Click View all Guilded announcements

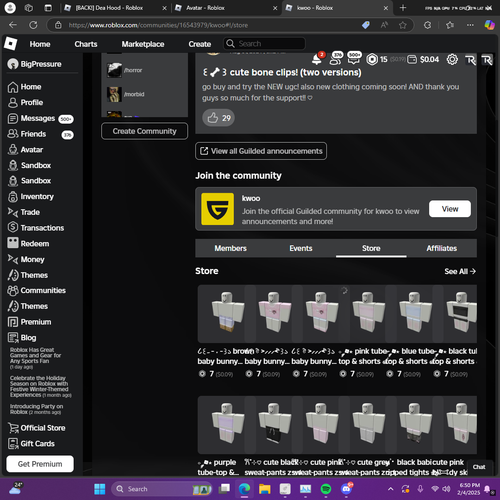pyautogui.click(x=261, y=151)
